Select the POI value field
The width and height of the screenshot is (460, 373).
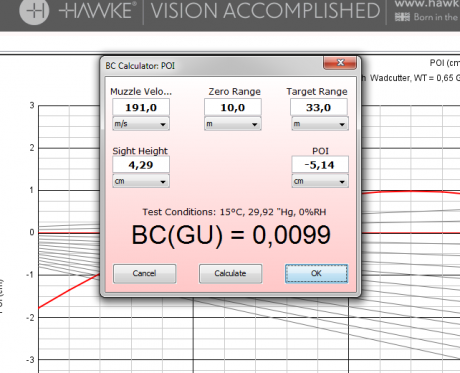point(320,165)
